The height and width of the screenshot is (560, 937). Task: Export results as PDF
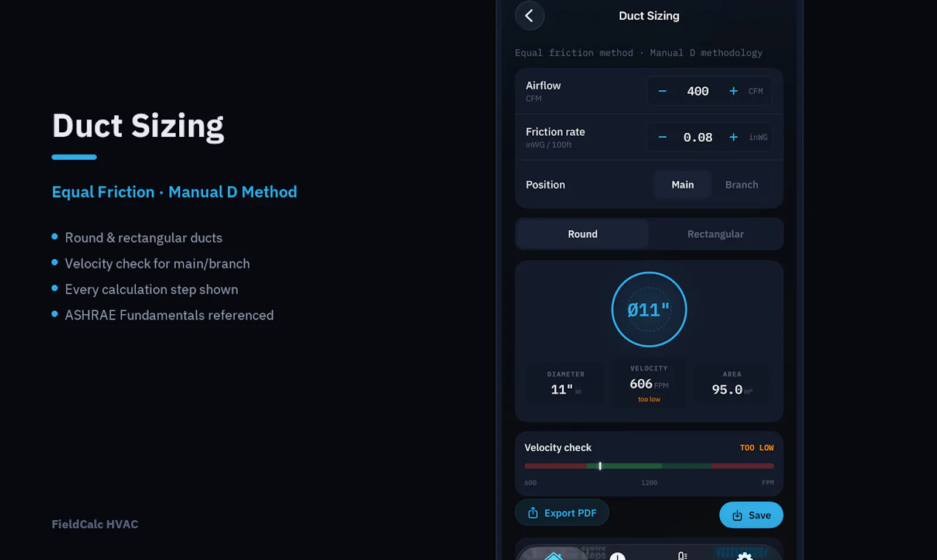point(562,513)
